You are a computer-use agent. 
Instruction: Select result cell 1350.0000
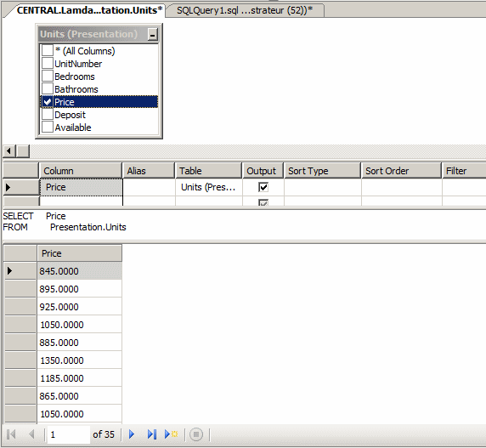click(x=80, y=360)
